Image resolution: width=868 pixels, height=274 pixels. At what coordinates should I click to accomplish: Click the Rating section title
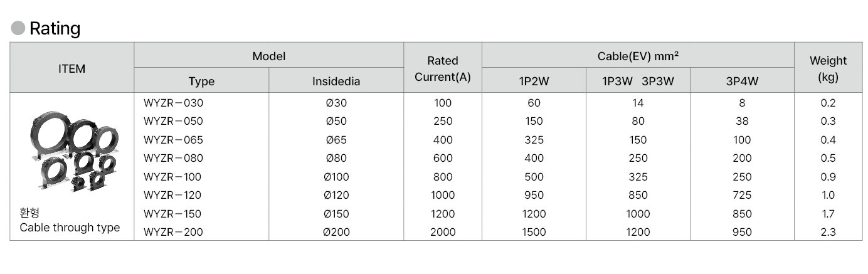pyautogui.click(x=55, y=28)
